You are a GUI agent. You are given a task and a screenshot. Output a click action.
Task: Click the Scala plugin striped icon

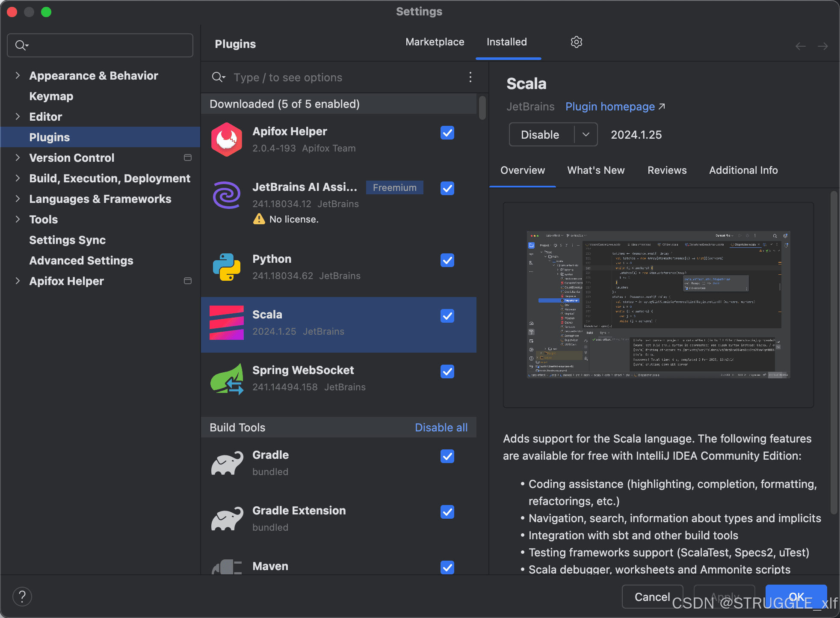[227, 323]
